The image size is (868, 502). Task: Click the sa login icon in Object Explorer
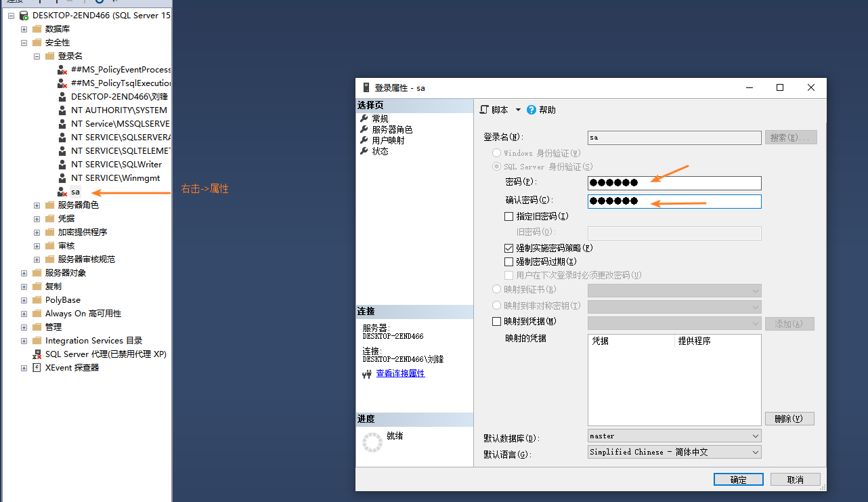[61, 191]
